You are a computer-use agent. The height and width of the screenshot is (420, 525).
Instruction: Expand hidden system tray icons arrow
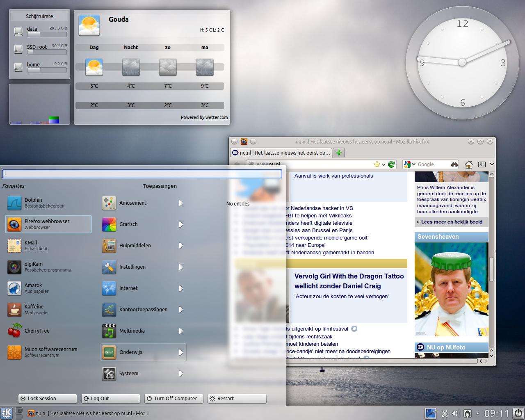477,413
